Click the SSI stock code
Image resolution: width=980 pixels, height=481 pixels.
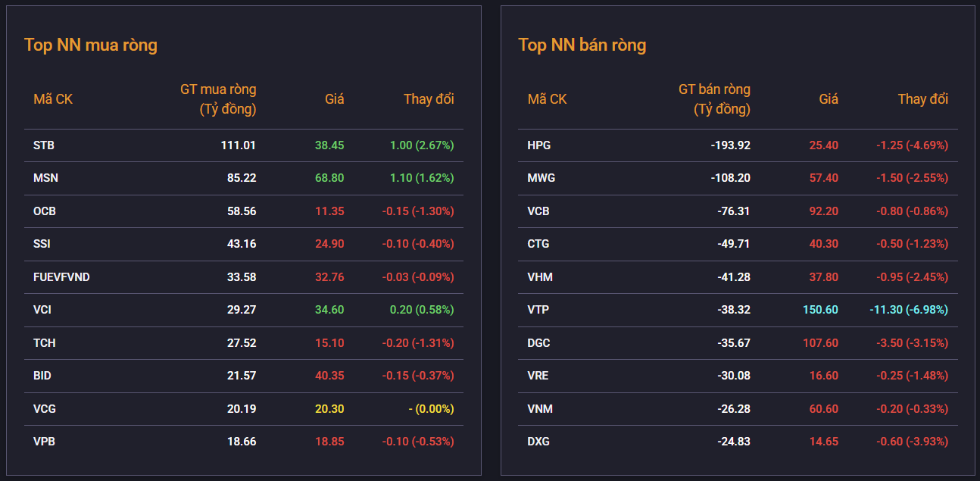42,244
